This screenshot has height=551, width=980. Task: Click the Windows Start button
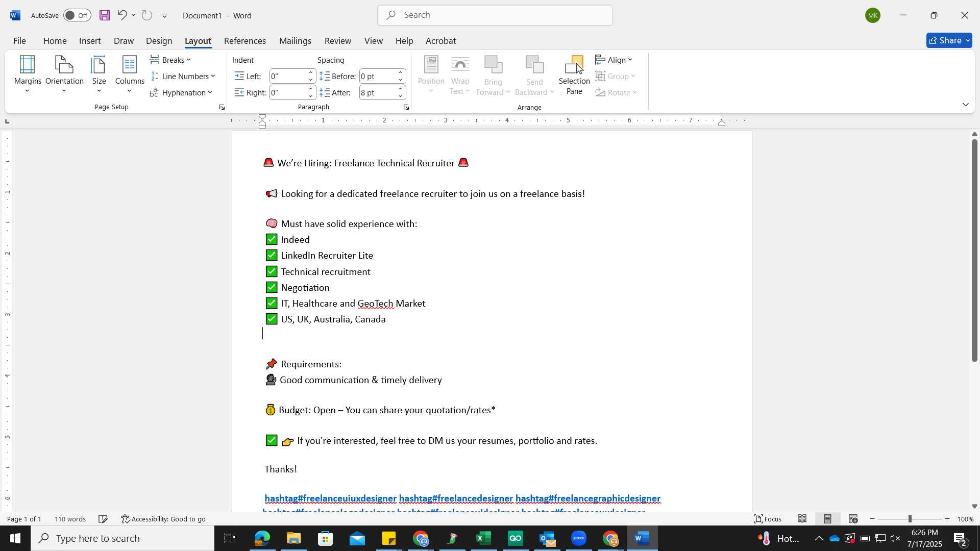(x=15, y=539)
